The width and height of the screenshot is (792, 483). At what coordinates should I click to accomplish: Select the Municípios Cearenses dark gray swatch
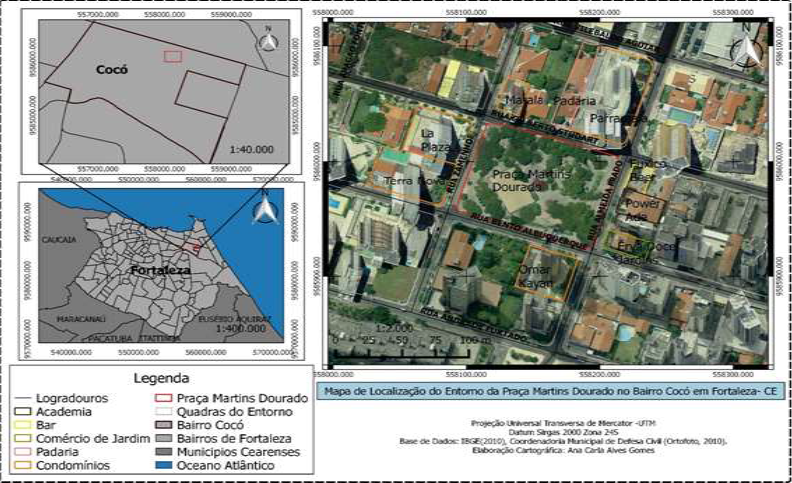point(160,452)
